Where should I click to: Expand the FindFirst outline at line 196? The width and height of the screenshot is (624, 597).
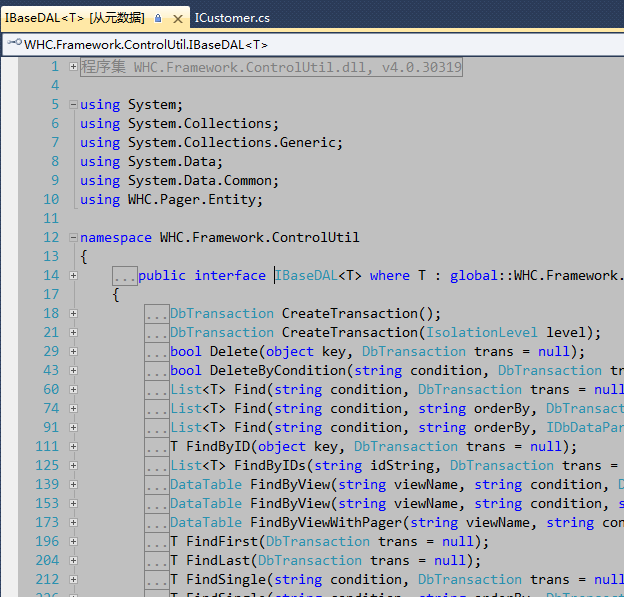(x=73, y=541)
